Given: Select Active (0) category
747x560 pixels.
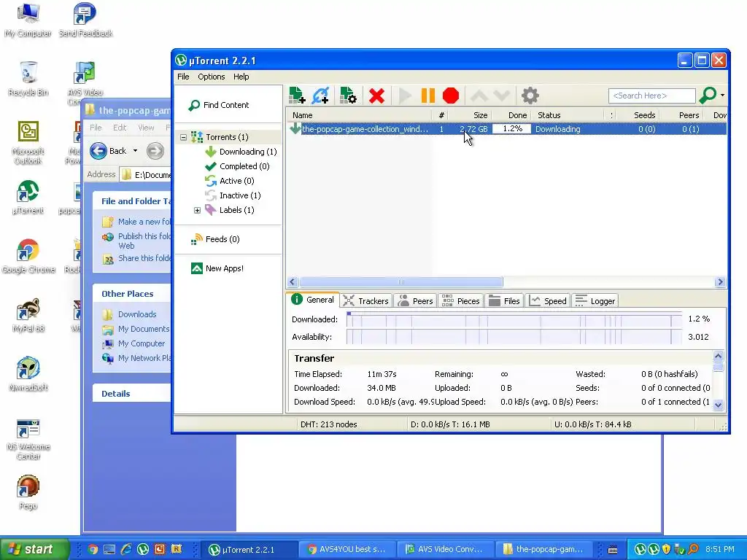Looking at the screenshot, I should 230,181.
